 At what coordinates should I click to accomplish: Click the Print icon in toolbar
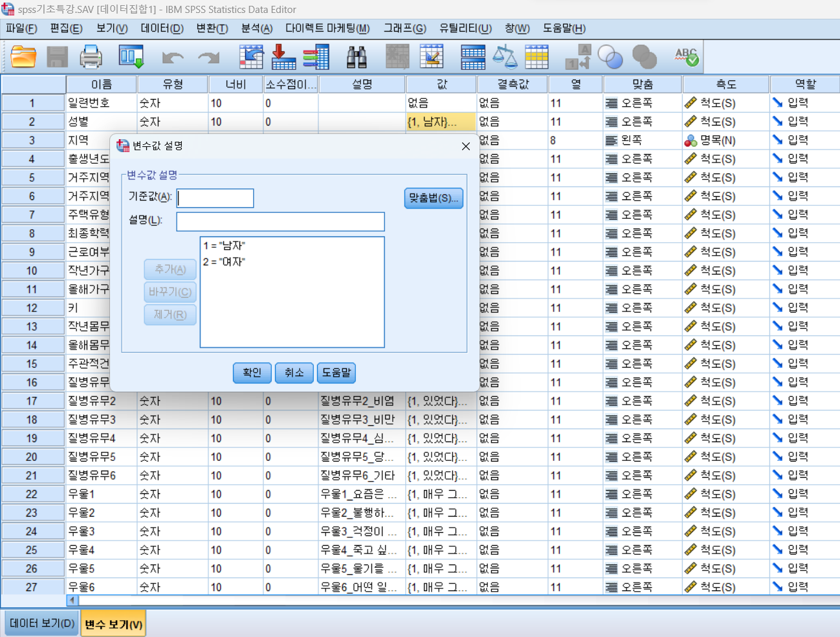point(91,57)
